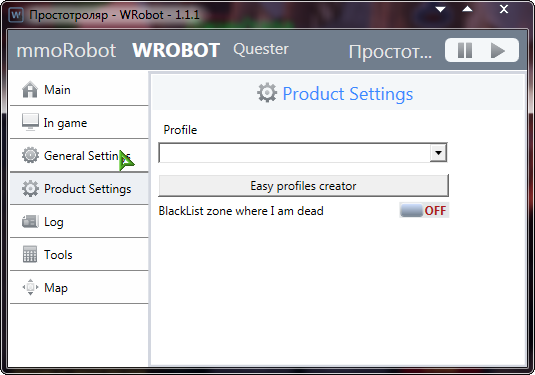Click the Product Settings page heading

pos(348,94)
